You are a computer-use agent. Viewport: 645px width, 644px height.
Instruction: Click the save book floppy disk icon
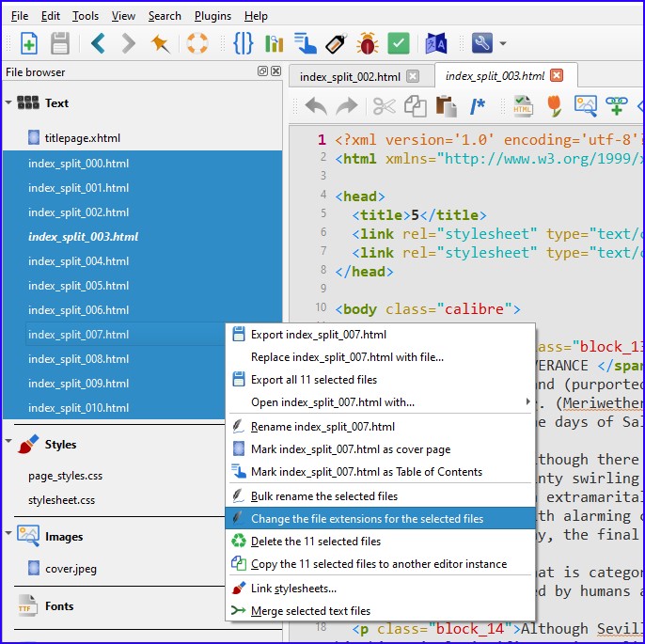point(60,43)
